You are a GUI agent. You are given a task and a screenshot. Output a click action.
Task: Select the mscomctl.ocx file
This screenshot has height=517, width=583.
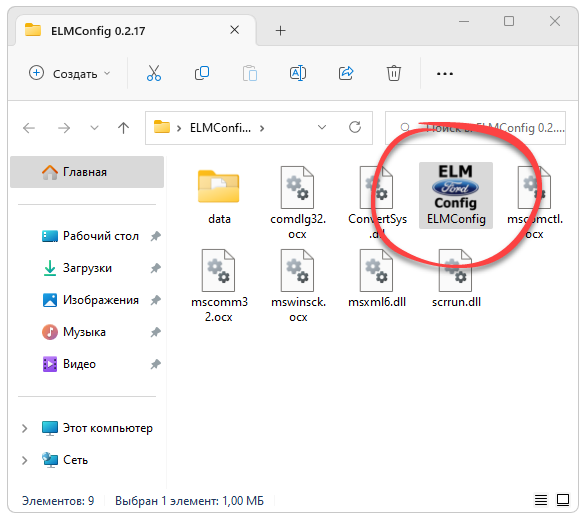535,203
